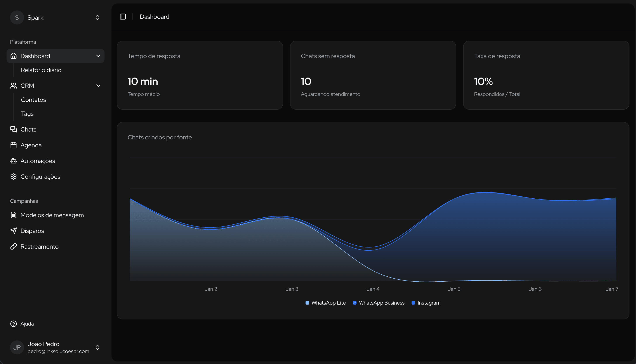
Task: Open Contatos under CRM
Action: pos(33,100)
